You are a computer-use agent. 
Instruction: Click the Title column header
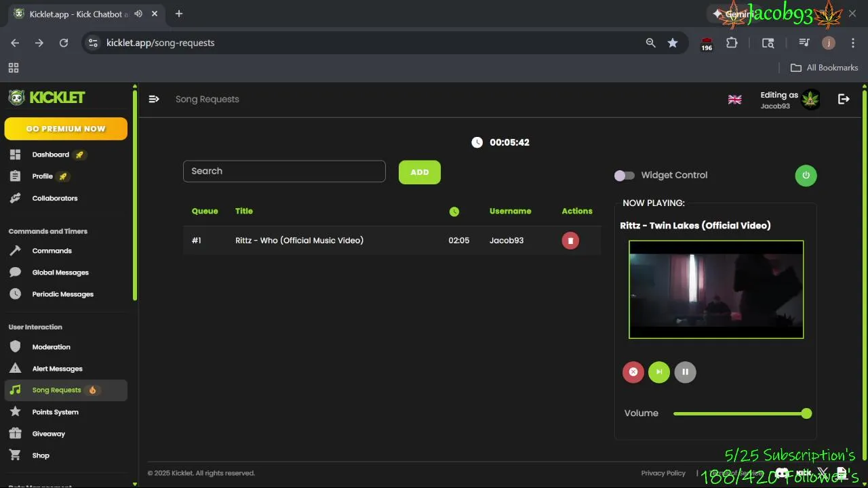coord(244,211)
